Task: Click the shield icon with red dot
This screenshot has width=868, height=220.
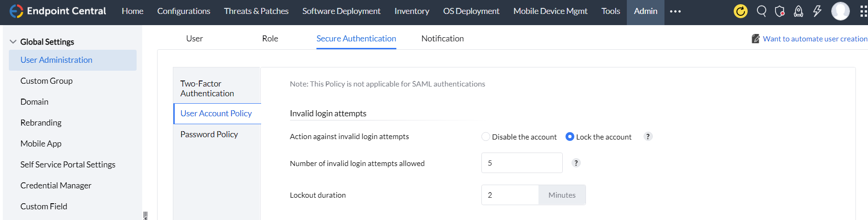Action: (x=780, y=11)
